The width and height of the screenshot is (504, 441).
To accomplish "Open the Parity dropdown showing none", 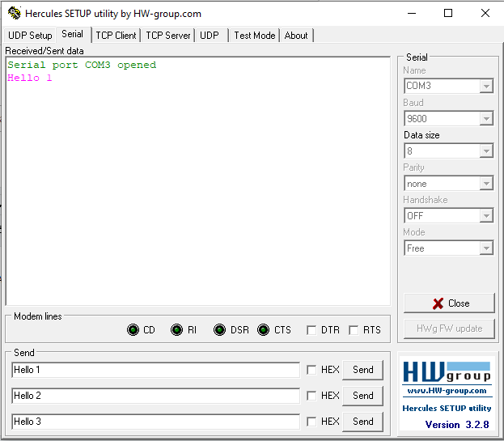I will (449, 184).
